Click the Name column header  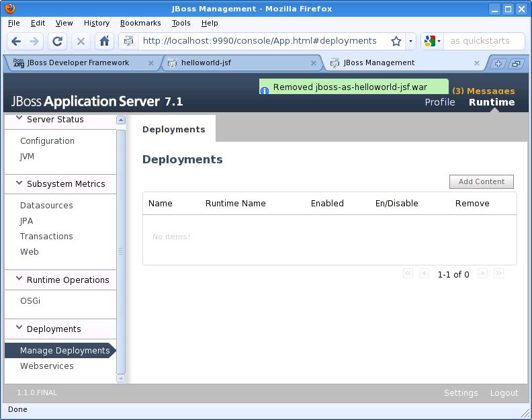click(161, 204)
